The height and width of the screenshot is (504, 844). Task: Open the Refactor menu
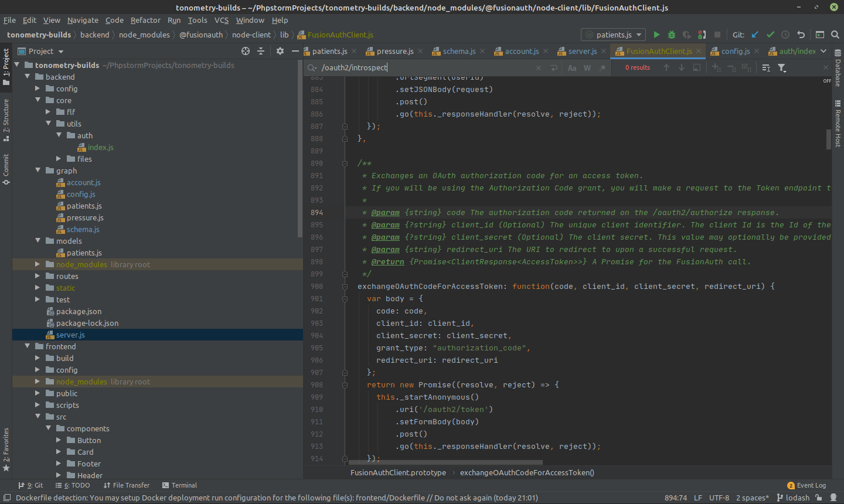click(x=145, y=20)
